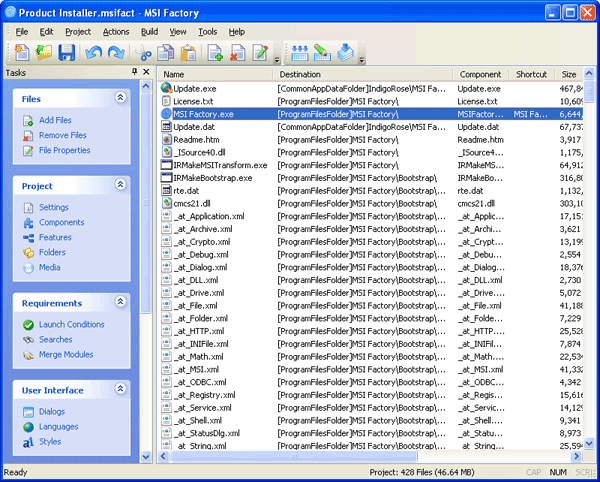
Task: Open the Project menu
Action: click(78, 32)
